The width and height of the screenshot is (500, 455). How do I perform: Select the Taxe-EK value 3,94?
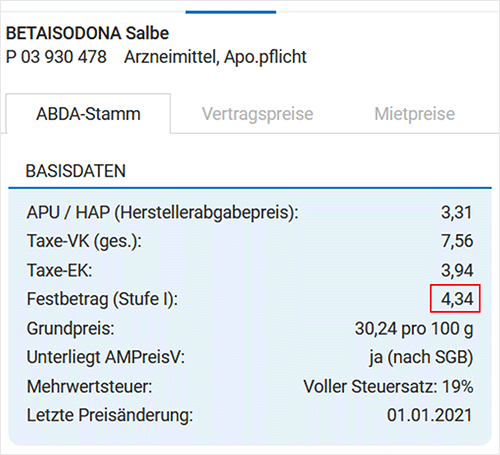(457, 270)
